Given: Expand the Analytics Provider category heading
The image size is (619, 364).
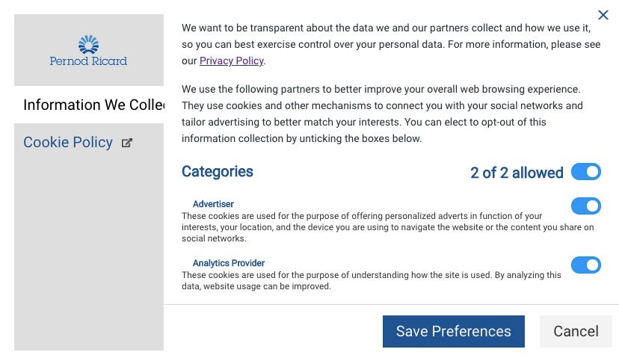Looking at the screenshot, I should pos(229,263).
